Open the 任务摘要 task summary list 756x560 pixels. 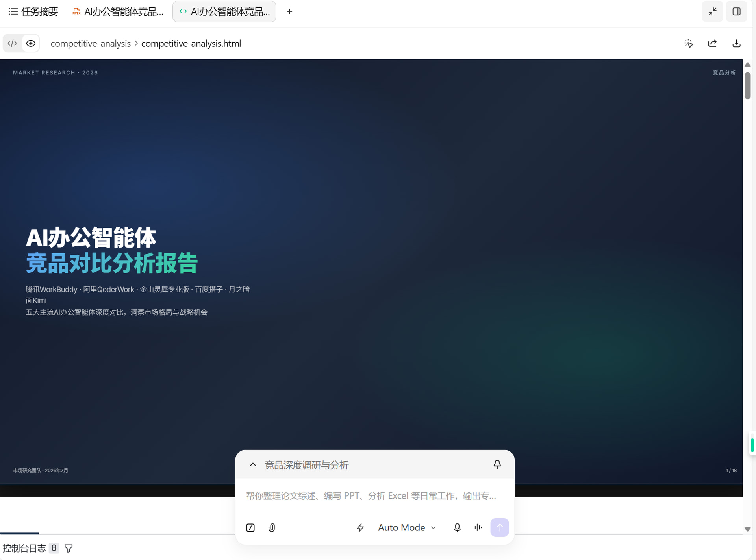33,11
